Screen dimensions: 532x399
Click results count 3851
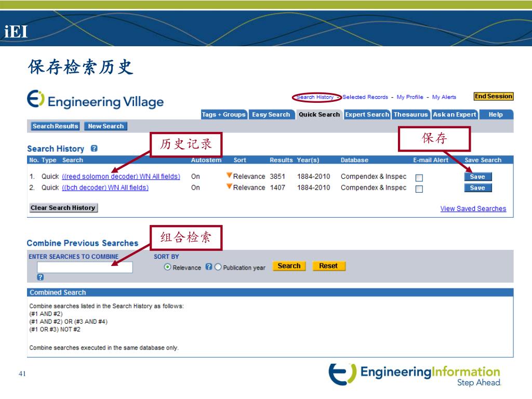[x=277, y=177]
